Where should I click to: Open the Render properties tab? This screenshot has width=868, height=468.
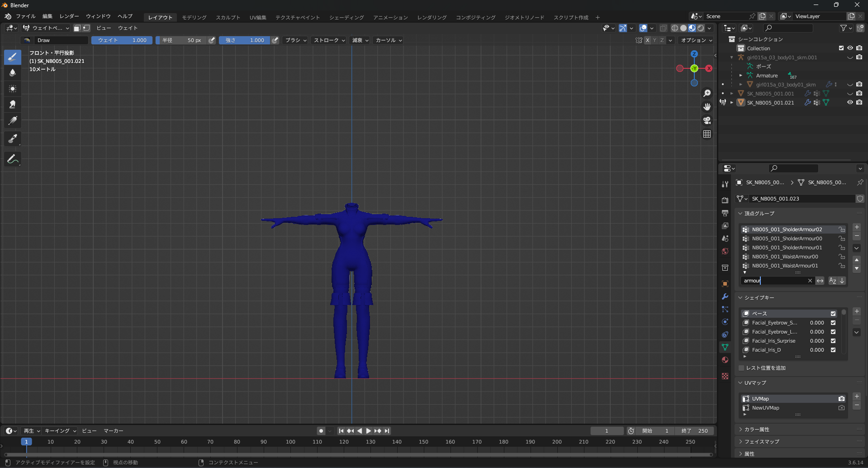point(725,201)
